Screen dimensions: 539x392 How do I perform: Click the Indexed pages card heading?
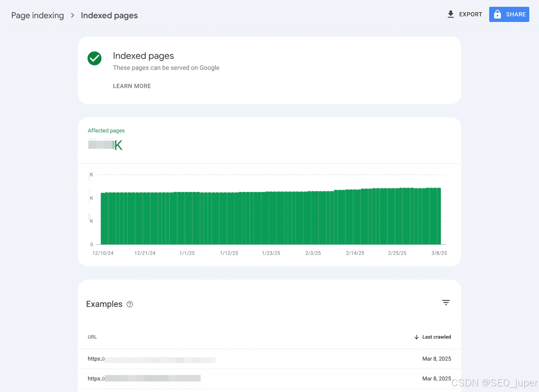pos(143,56)
